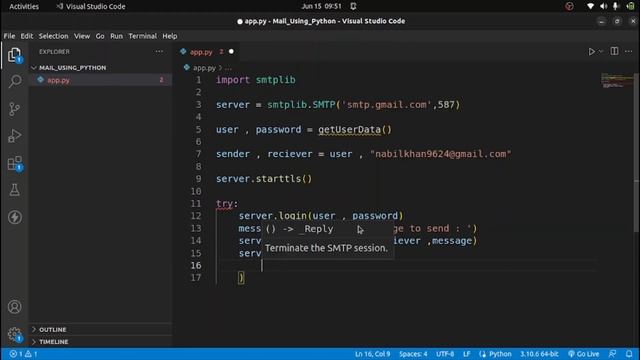
Task: Change the UTF-8 encoding
Action: pyautogui.click(x=445, y=354)
